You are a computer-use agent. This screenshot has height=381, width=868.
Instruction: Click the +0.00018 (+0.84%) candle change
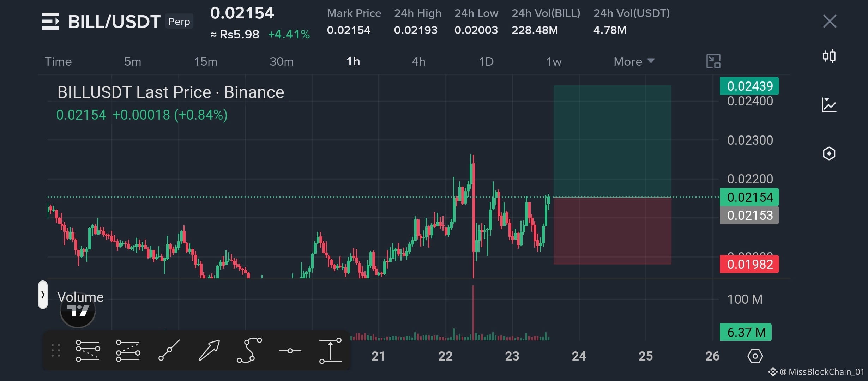tap(170, 115)
